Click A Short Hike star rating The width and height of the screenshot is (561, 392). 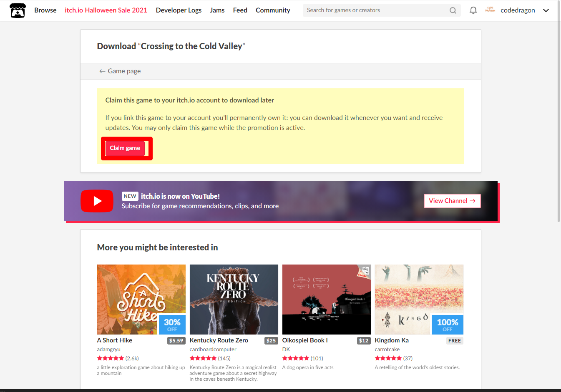[111, 358]
